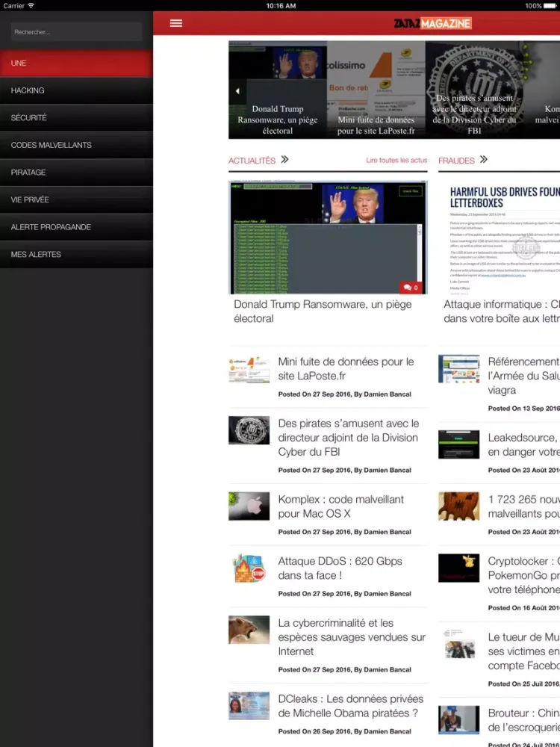
Task: Tap the Donald Trump Ransomware featured image
Action: [x=328, y=238]
